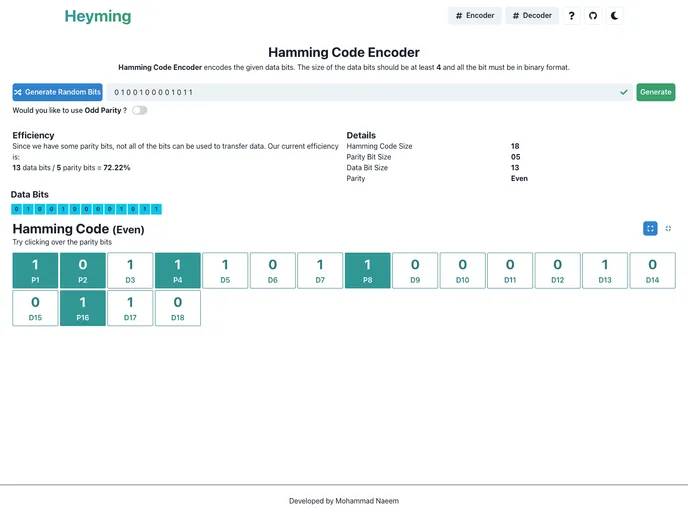Click data bit cell D15

pos(35,308)
